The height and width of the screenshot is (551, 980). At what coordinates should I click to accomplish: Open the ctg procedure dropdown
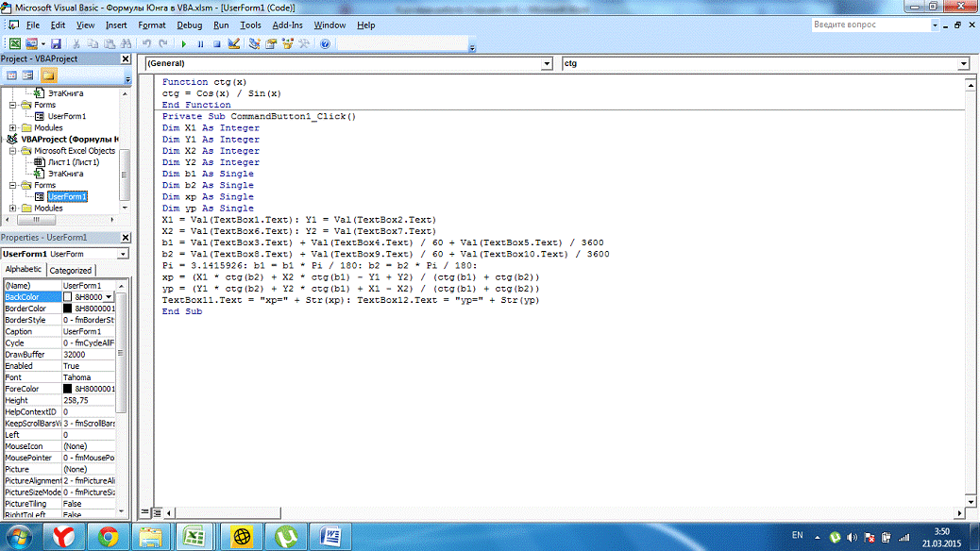pyautogui.click(x=963, y=64)
